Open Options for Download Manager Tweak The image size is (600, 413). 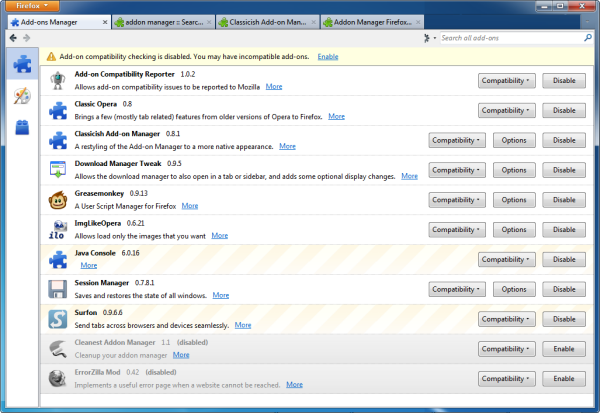[x=514, y=170]
